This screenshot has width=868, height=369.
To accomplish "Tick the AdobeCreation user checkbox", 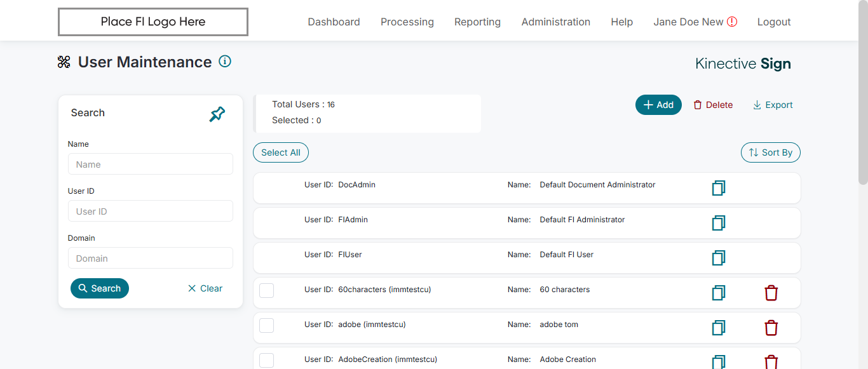I will click(x=267, y=360).
